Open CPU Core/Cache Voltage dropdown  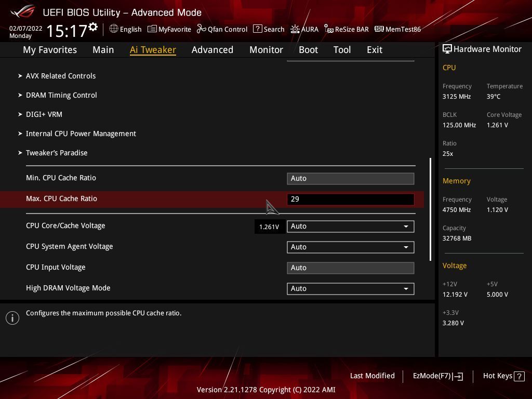coord(351,227)
